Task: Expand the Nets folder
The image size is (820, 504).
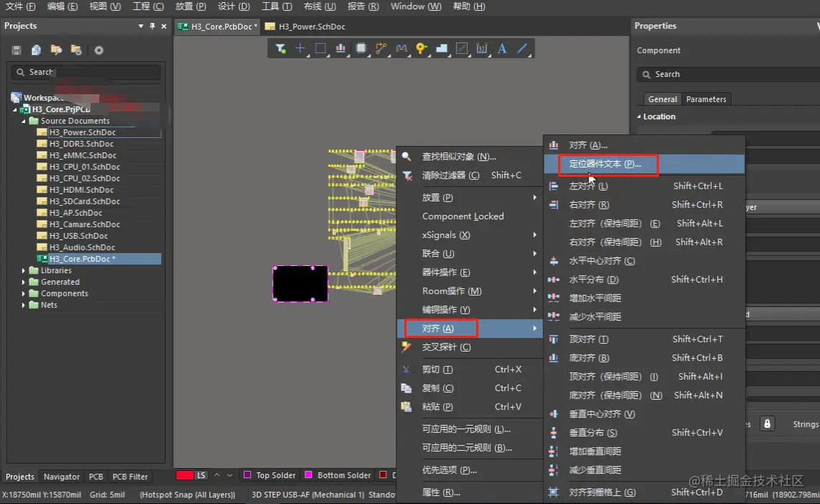Action: coord(24,306)
